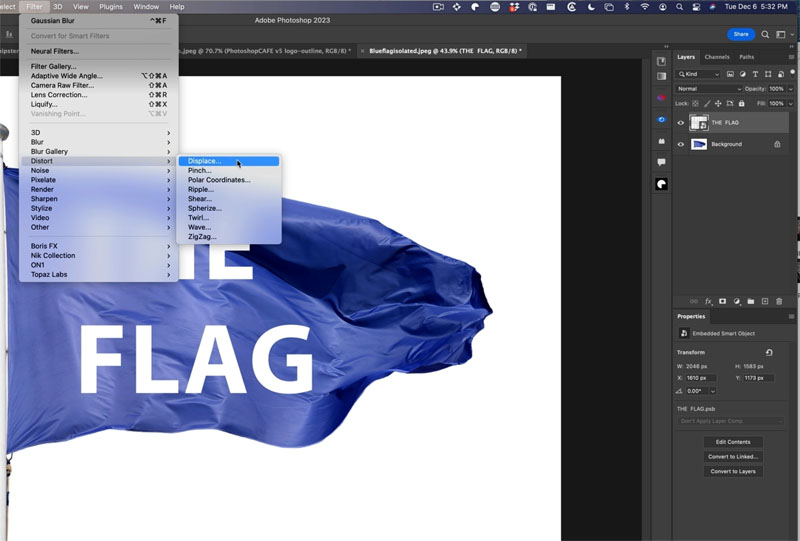Image resolution: width=800 pixels, height=541 pixels.
Task: Switch to the Channels tab
Action: [716, 57]
